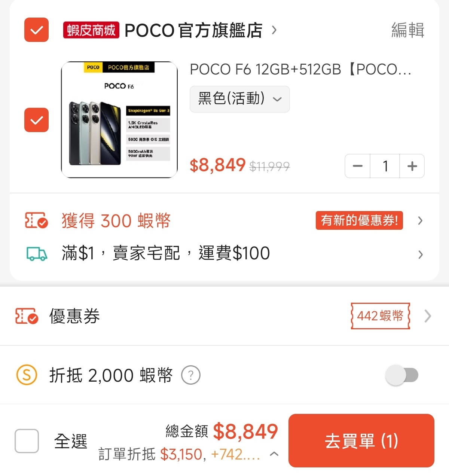This screenshot has width=449, height=476.
Task: Click the coupon icon next to 優惠券
Action: pos(27,316)
